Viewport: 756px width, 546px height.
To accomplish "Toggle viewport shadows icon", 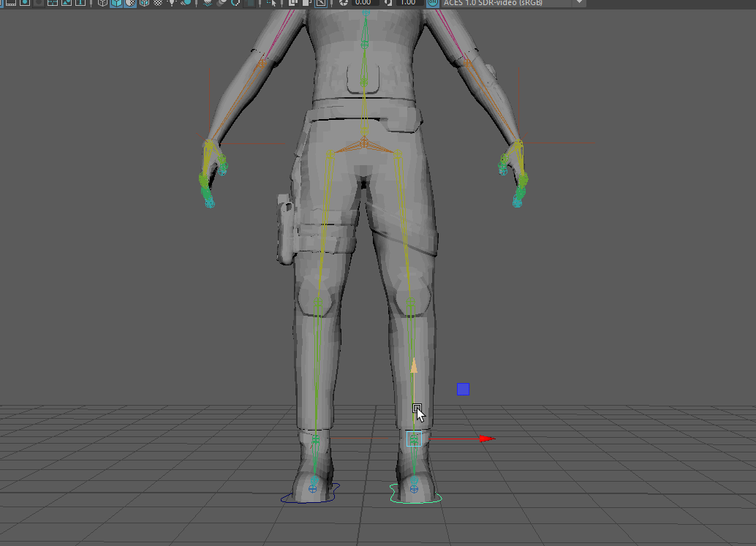I will click(x=186, y=3).
